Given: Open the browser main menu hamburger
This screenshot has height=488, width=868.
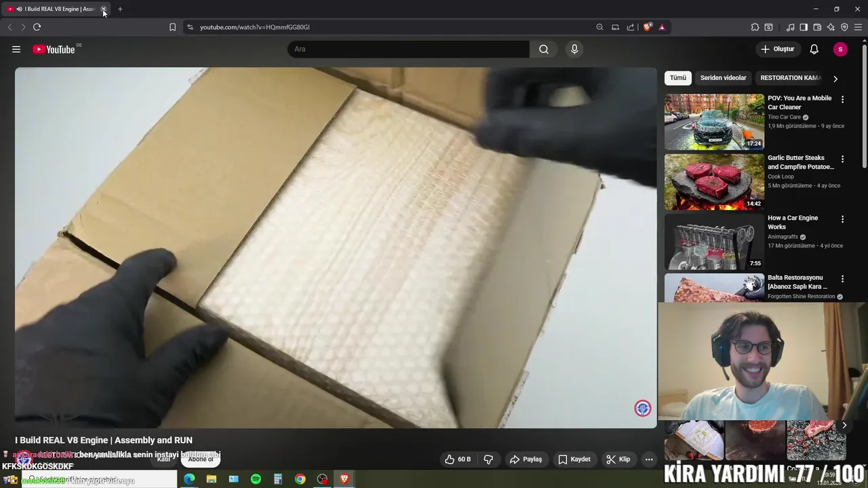Looking at the screenshot, I should click(x=859, y=27).
